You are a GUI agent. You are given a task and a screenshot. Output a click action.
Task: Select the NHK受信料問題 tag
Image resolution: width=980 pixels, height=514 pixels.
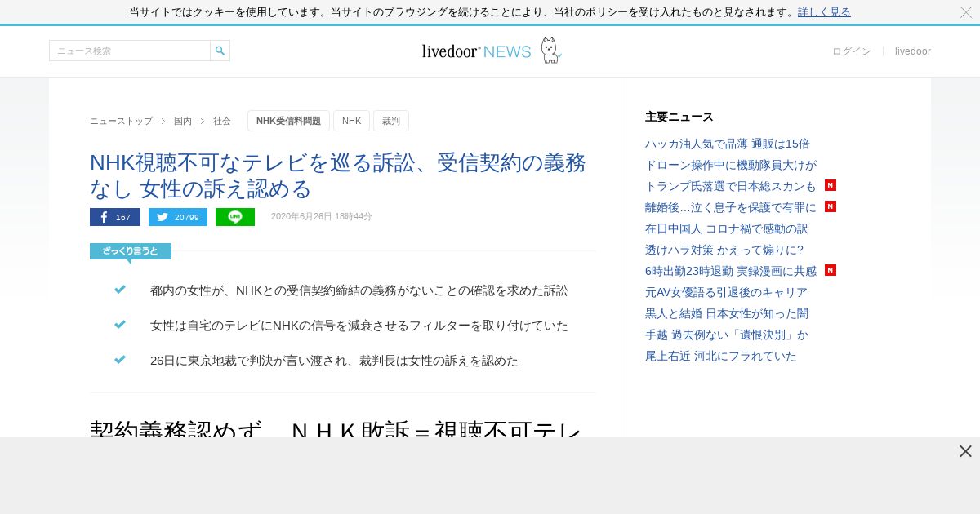click(288, 121)
